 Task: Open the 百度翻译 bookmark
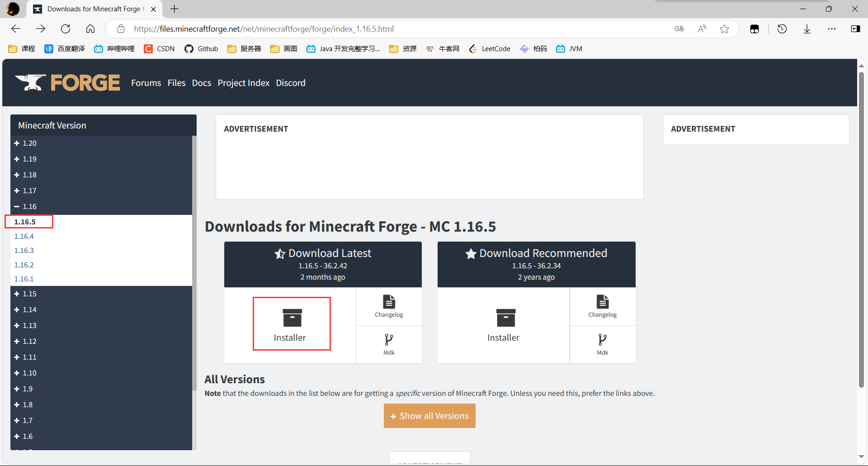click(65, 49)
